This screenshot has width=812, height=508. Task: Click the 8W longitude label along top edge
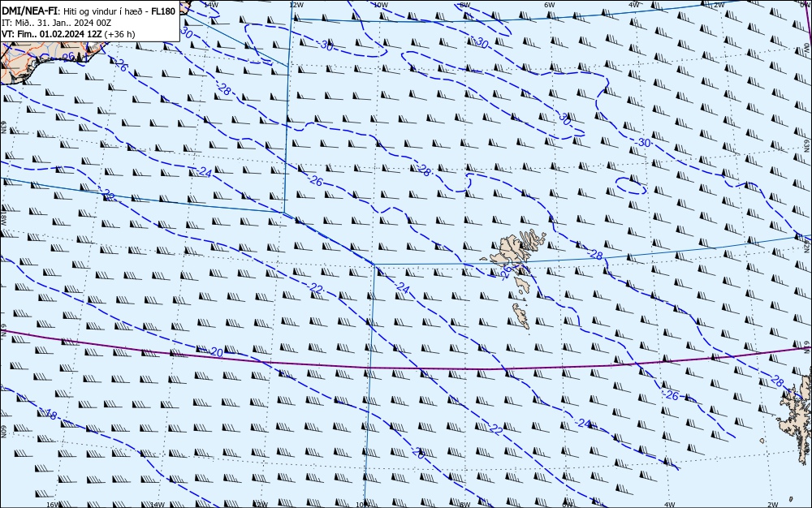click(x=464, y=4)
